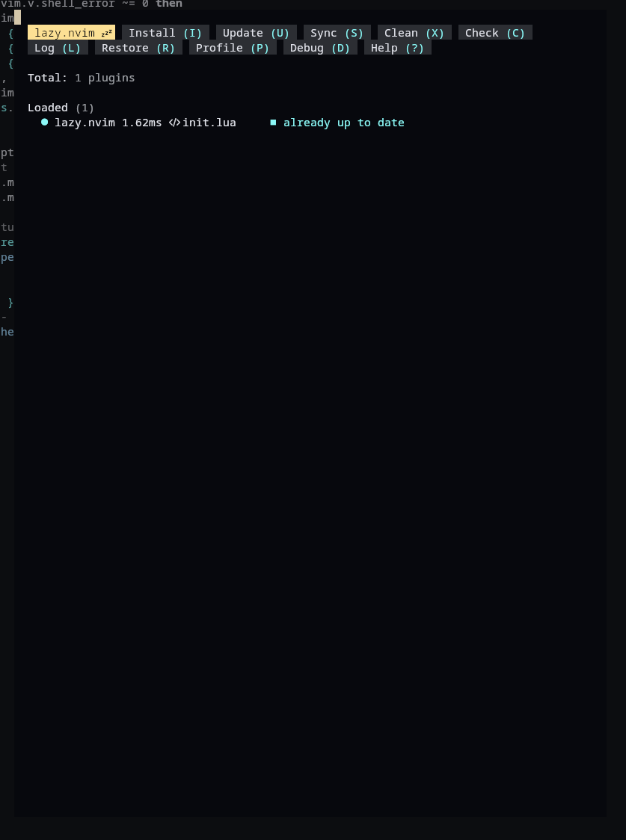The width and height of the screenshot is (626, 840).
Task: Click Restore (R) in the menu
Action: [138, 48]
